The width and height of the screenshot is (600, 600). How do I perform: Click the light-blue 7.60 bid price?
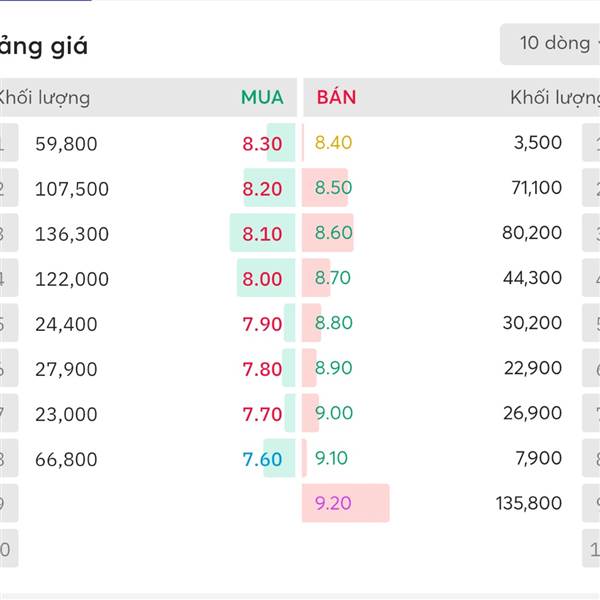click(262, 459)
